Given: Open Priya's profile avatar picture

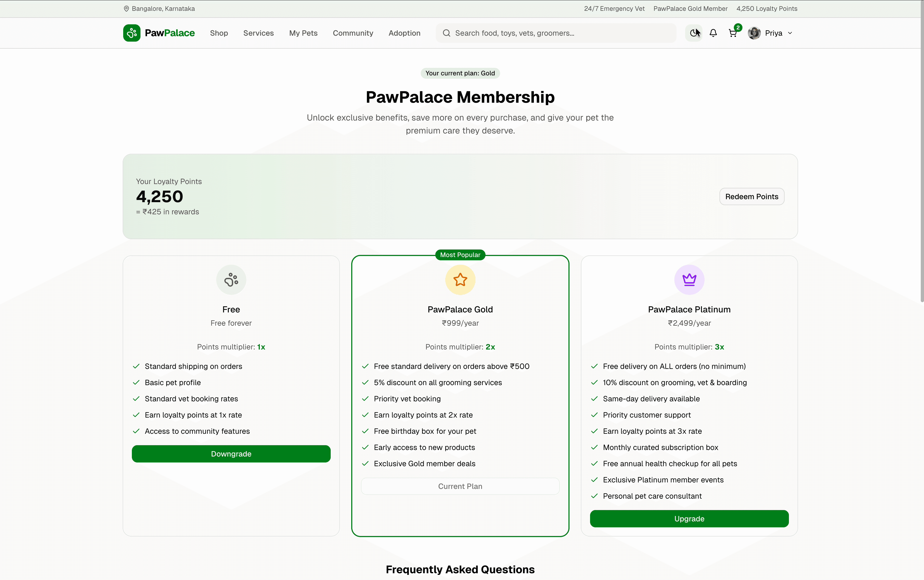Looking at the screenshot, I should click(x=754, y=33).
